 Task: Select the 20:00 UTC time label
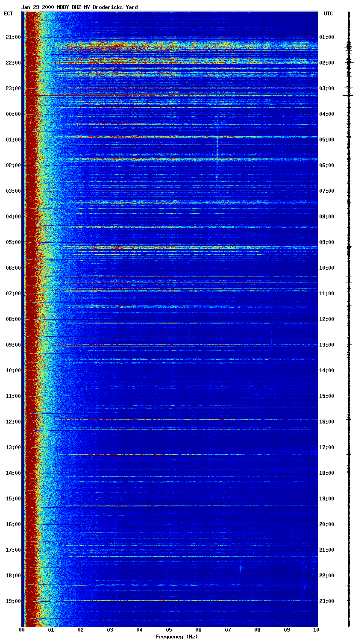327,524
